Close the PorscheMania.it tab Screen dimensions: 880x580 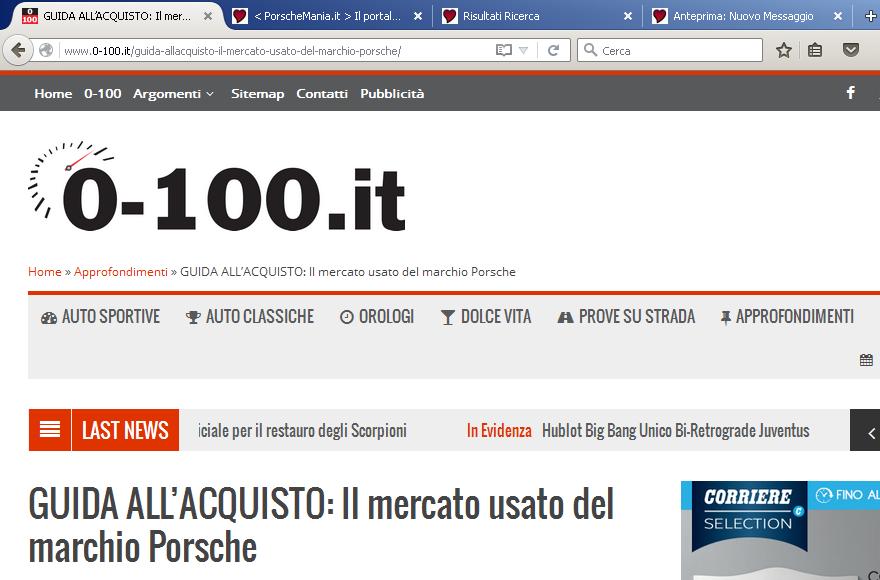(418, 16)
